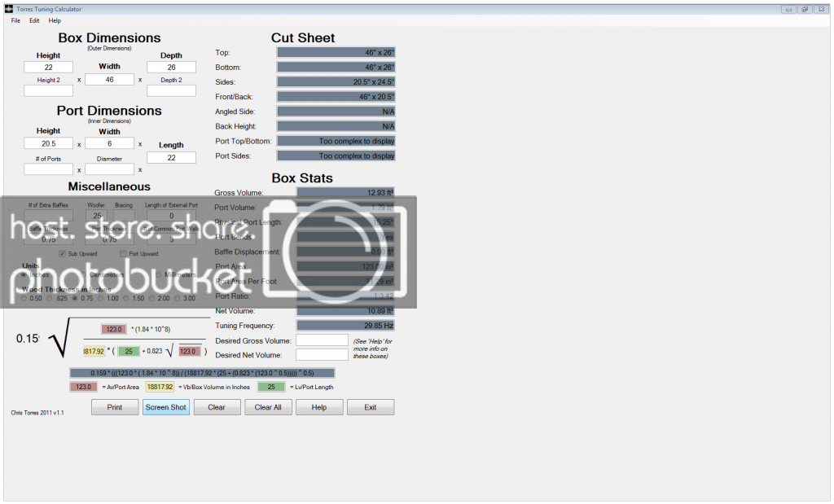Viewport: 834px width, 504px height.
Task: Click the Screen Shot button
Action: pos(166,407)
